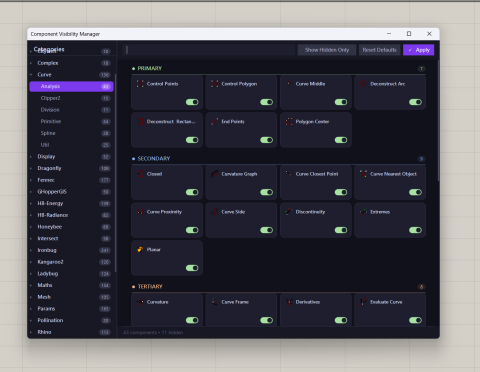Open the Params category row

point(71,309)
